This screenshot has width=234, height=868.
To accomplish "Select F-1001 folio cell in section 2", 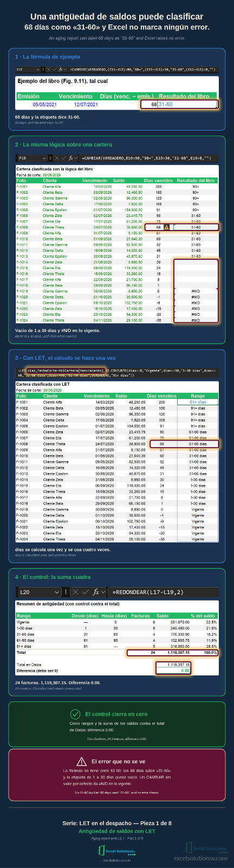I will coord(22,187).
